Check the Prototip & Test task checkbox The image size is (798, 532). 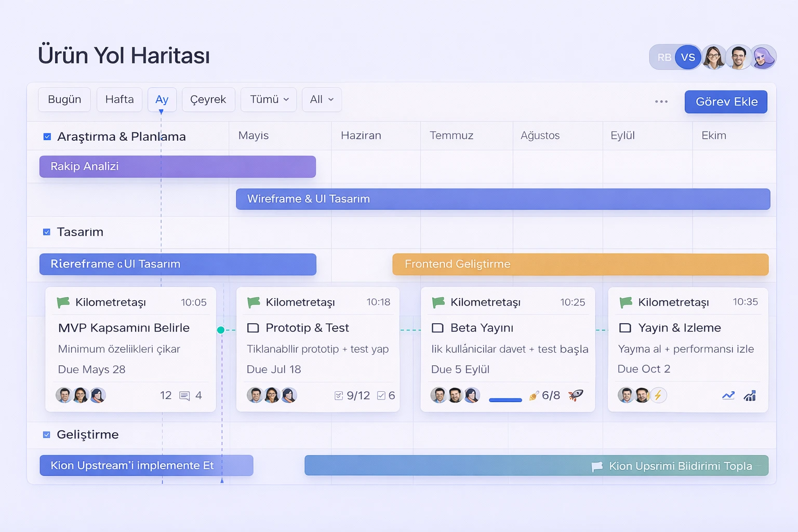tap(253, 328)
